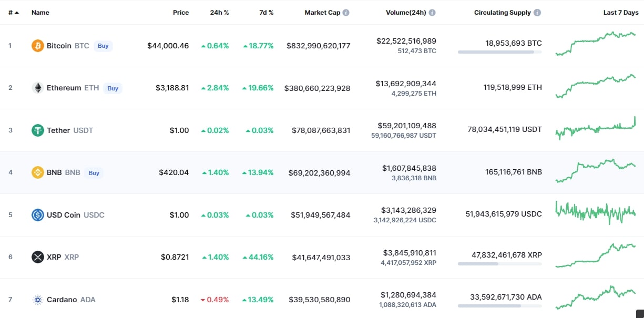Click Tether market cap $78,087,663,831
This screenshot has height=318, width=644.
coord(321,130)
